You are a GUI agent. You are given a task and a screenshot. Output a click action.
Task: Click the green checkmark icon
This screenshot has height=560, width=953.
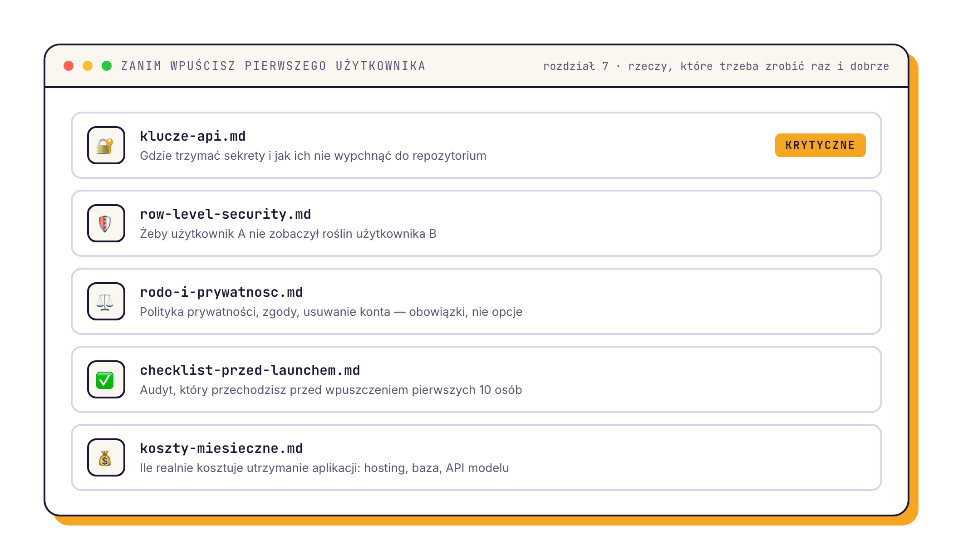tap(106, 379)
